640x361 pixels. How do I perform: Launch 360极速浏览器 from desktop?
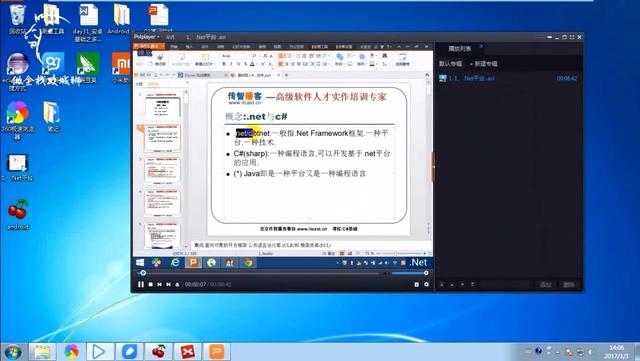tap(18, 120)
